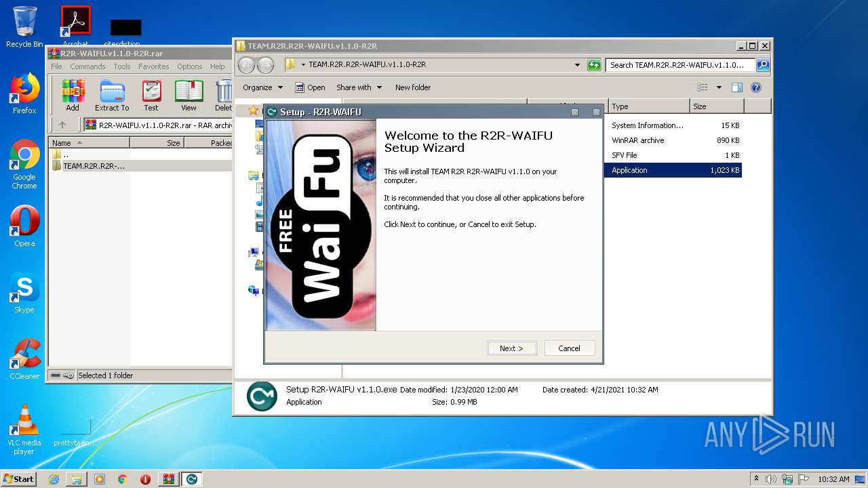Click the Add icon in WinRAR toolbar
The height and width of the screenshot is (488, 868).
point(73,96)
